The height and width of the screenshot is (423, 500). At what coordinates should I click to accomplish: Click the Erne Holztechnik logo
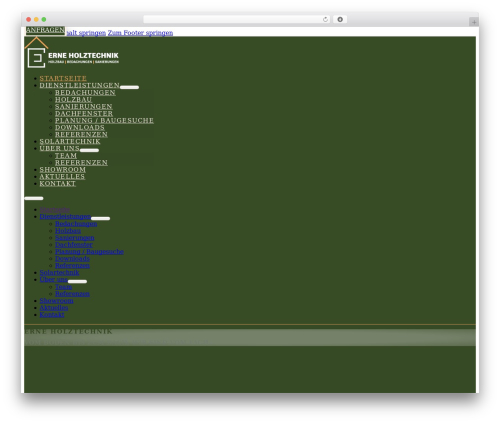coord(72,53)
